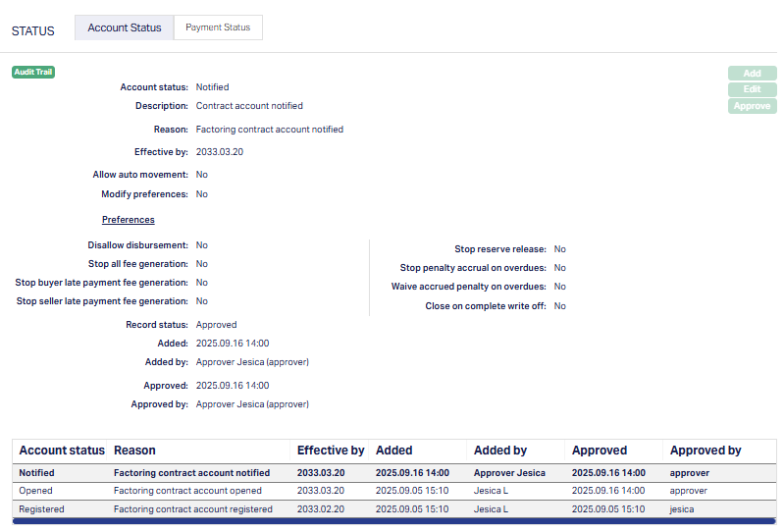Open the Audit Trail badge

(33, 72)
